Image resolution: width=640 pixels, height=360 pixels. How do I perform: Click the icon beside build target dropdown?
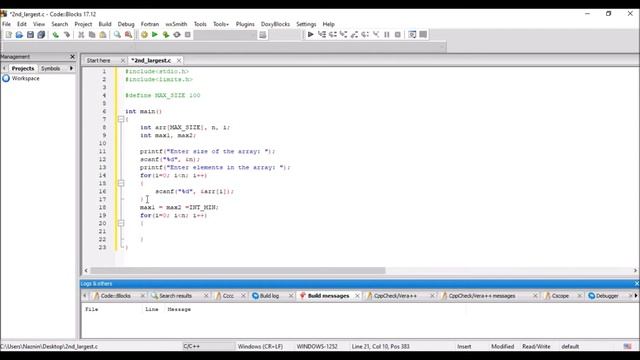(x=262, y=35)
